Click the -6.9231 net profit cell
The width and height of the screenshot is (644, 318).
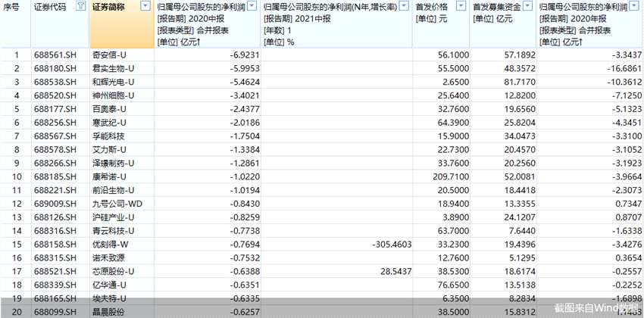(x=245, y=55)
